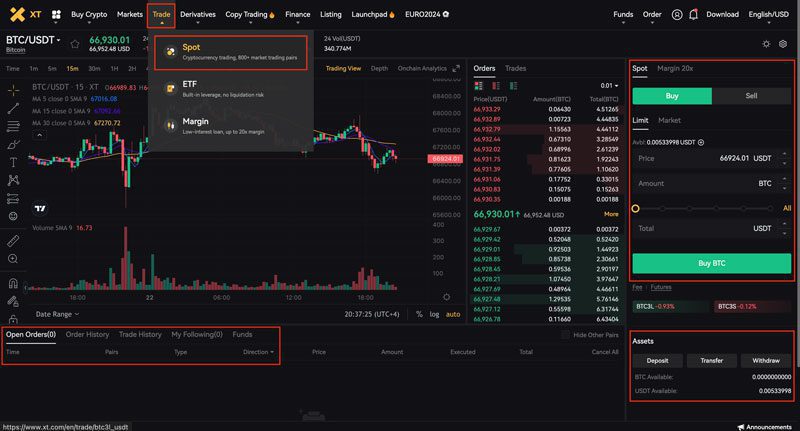Click the Amount BTC input field

tap(712, 184)
